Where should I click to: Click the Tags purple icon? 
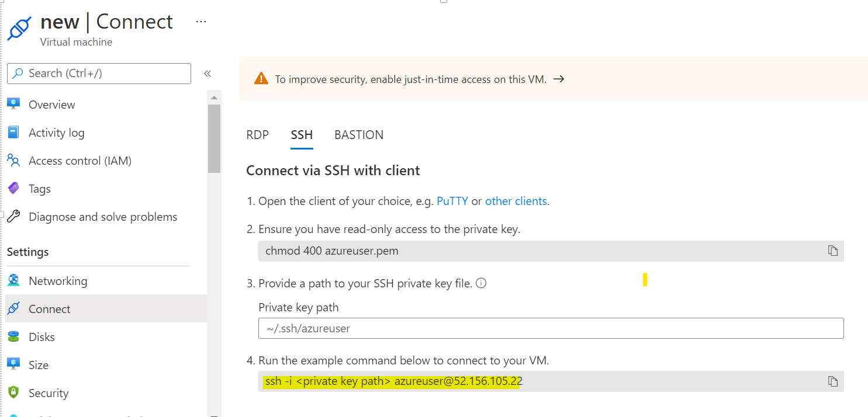(x=13, y=188)
